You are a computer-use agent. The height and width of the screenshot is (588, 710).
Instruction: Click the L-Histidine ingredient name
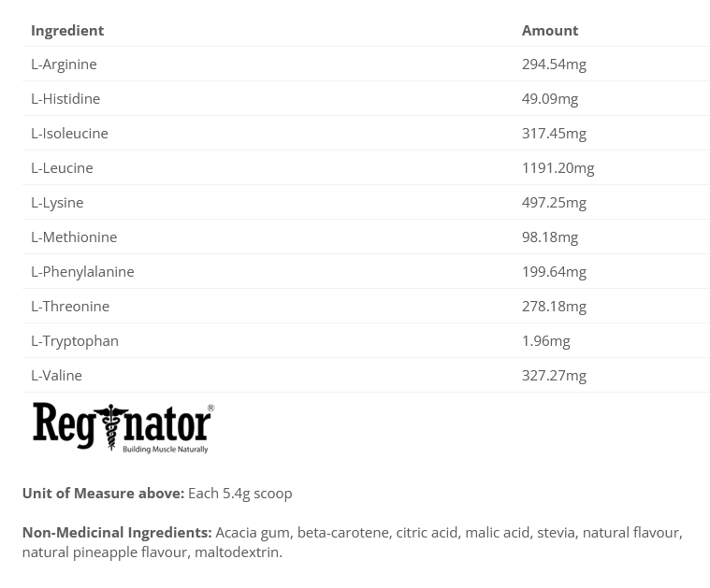click(65, 98)
